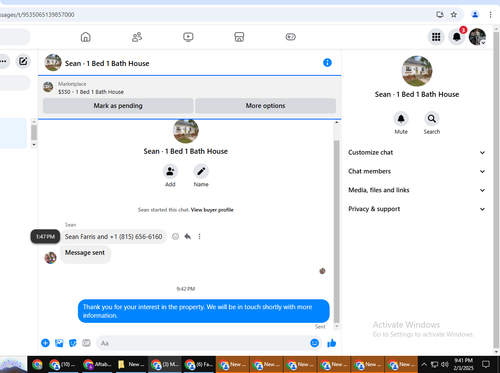The image size is (500, 373).
Task: Open the Watch video icon
Action: [x=188, y=37]
